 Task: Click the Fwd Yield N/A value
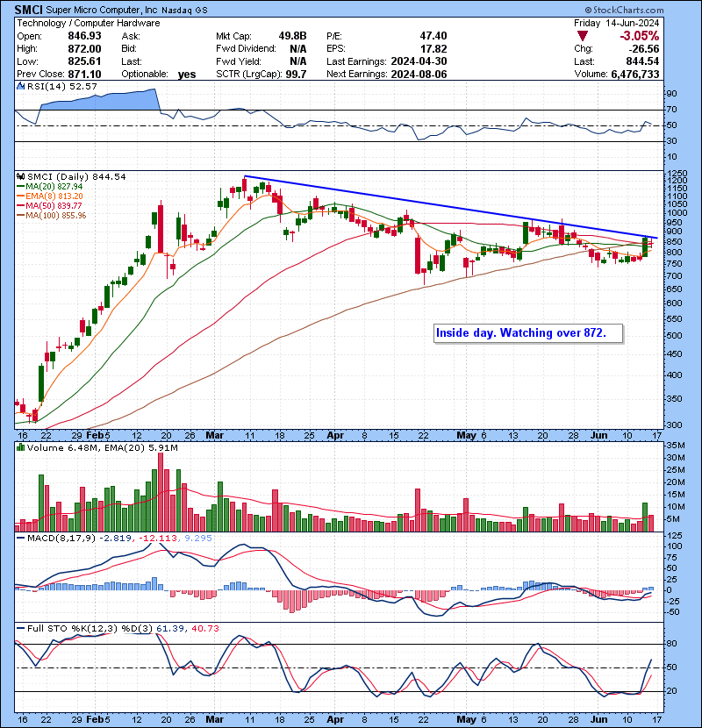tap(297, 61)
